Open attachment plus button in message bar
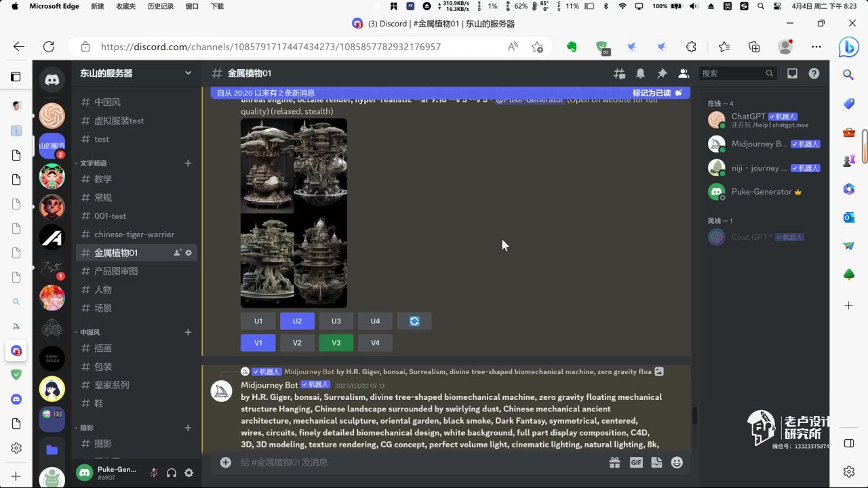 pos(226,462)
